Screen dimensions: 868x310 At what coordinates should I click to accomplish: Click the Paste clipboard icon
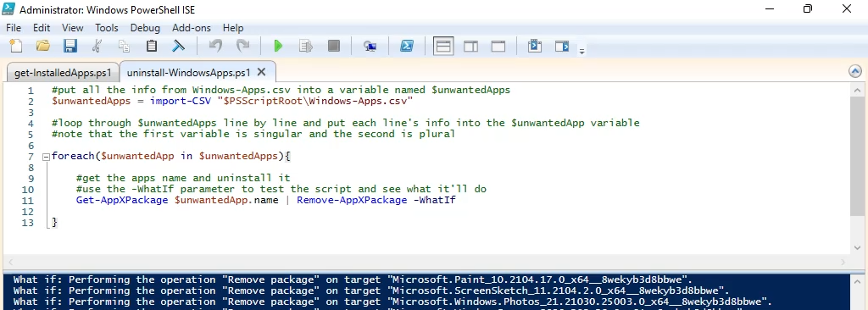[151, 46]
